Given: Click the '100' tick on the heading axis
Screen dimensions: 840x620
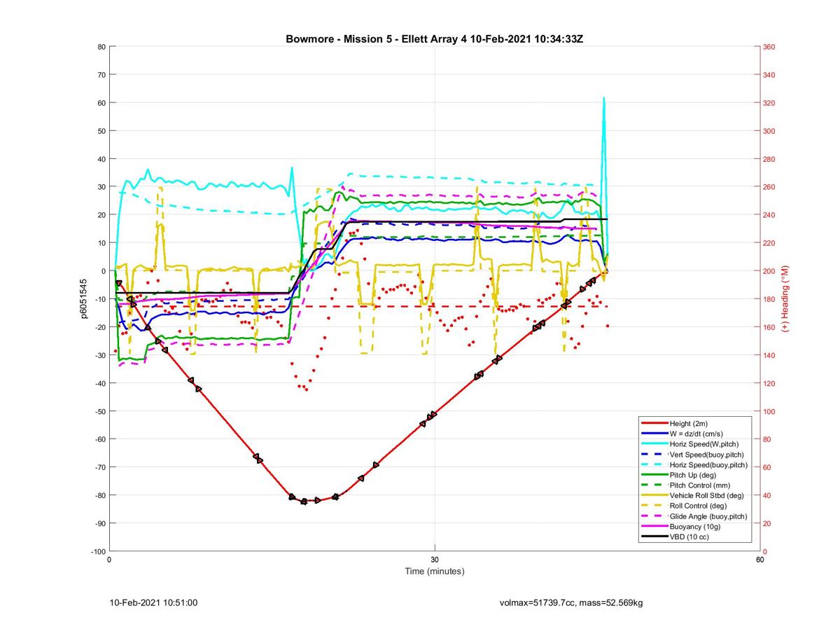Looking at the screenshot, I should [769, 411].
